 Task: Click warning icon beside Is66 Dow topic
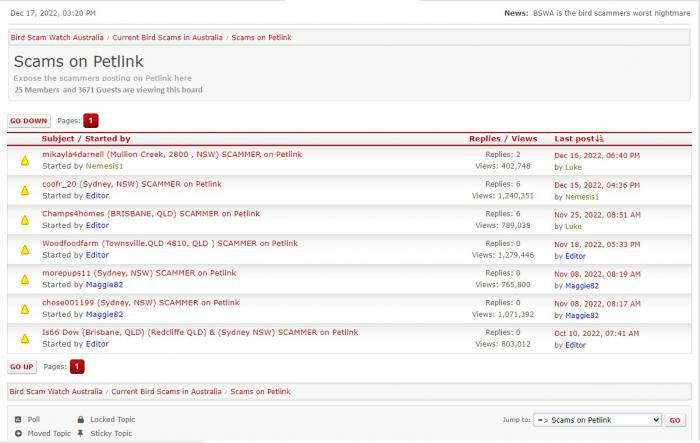(x=25, y=337)
